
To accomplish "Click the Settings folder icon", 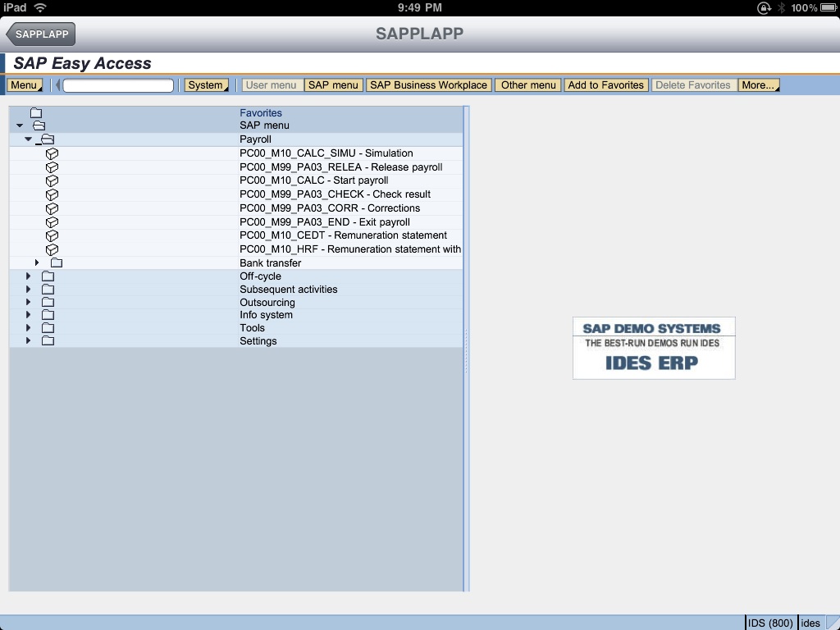I will coord(48,340).
